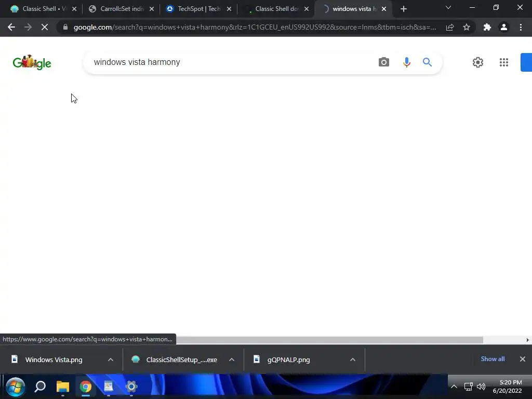Click the blue Google search magnifier
The image size is (532, 399).
pos(427,62)
